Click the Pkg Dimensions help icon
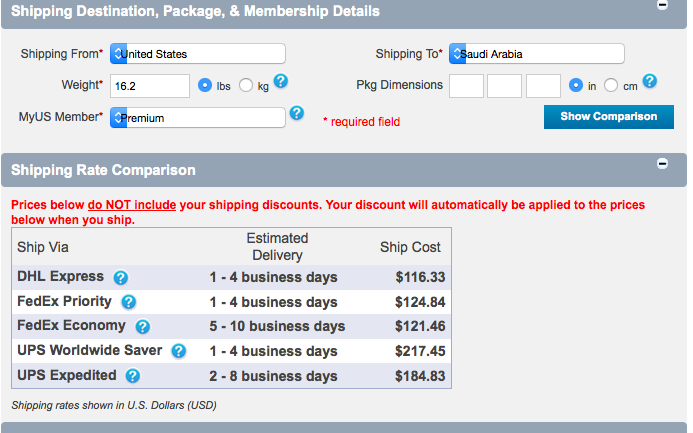Screen dimensions: 693x433 tap(650, 82)
